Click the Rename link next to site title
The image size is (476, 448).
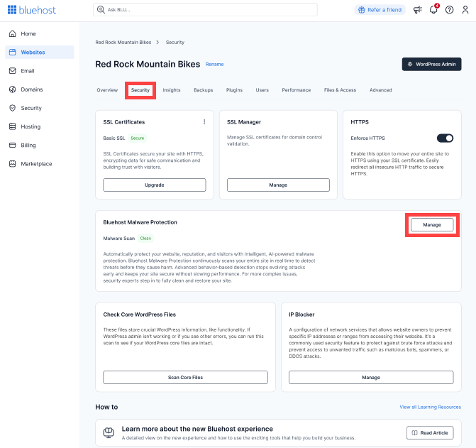click(215, 65)
